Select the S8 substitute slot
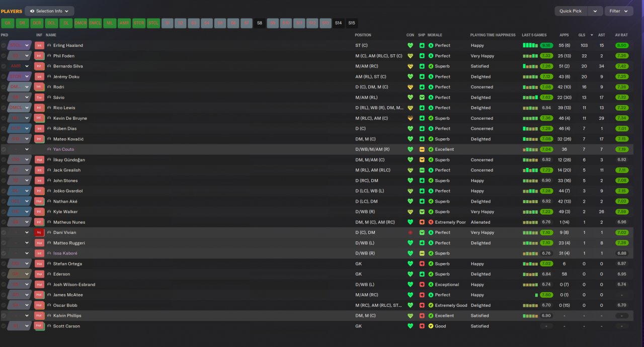This screenshot has width=644, height=347. (x=259, y=23)
